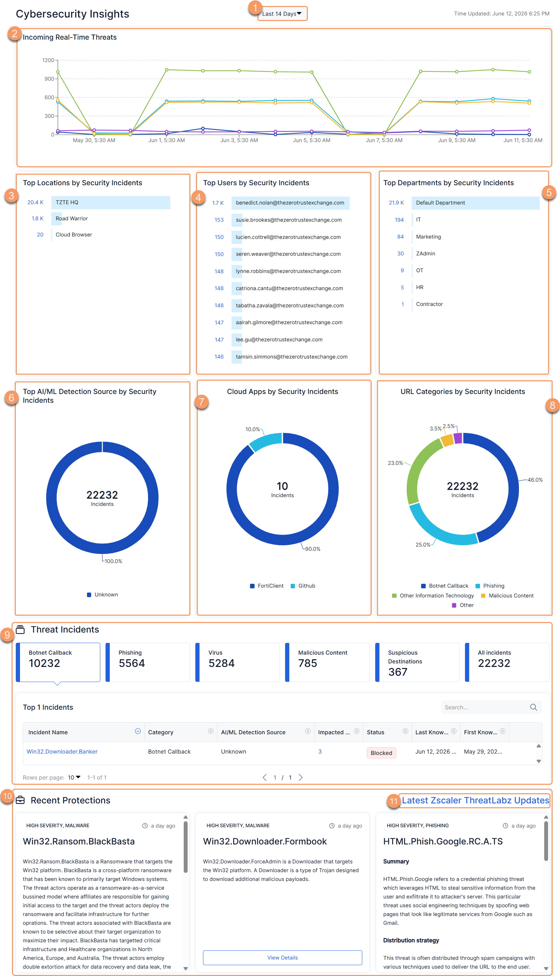Toggle the Github legend swatch

(x=293, y=586)
